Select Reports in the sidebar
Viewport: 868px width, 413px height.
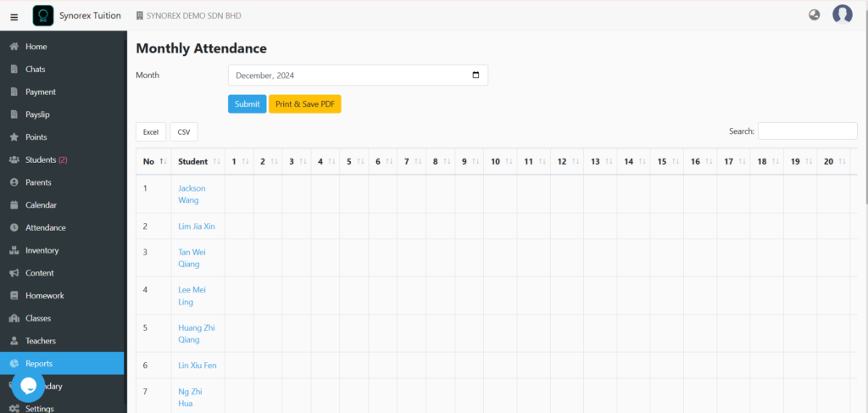(62, 364)
